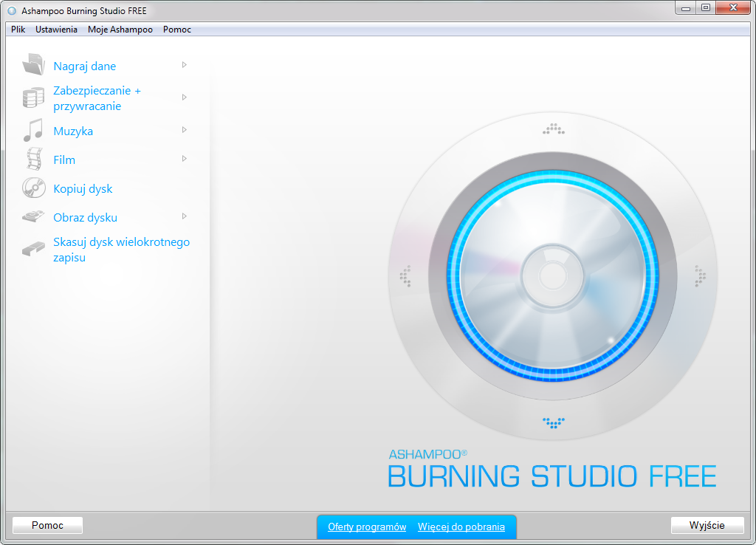The height and width of the screenshot is (545, 756).
Task: Click the Zabezpieczanie + przywracanie backup icon
Action: (32, 97)
